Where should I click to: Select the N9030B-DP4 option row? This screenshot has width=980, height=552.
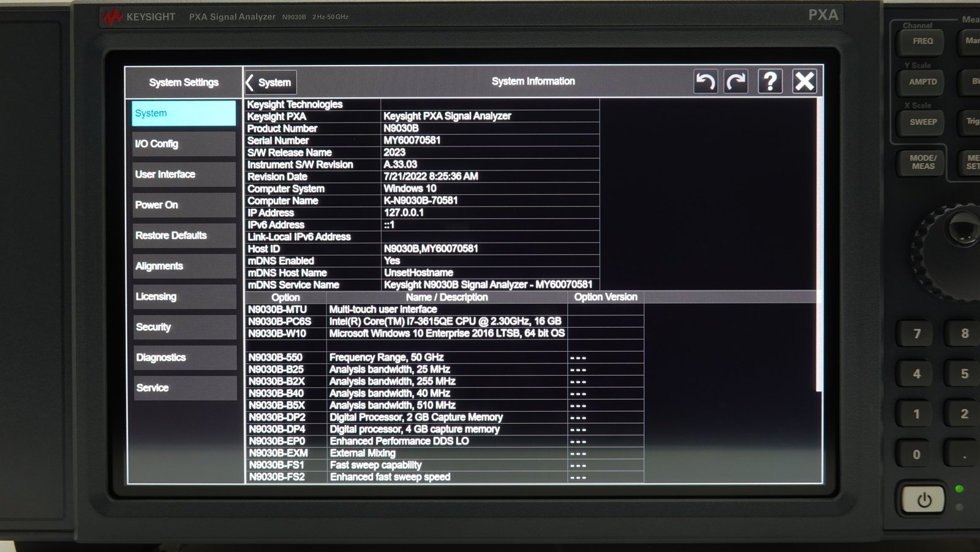(445, 429)
